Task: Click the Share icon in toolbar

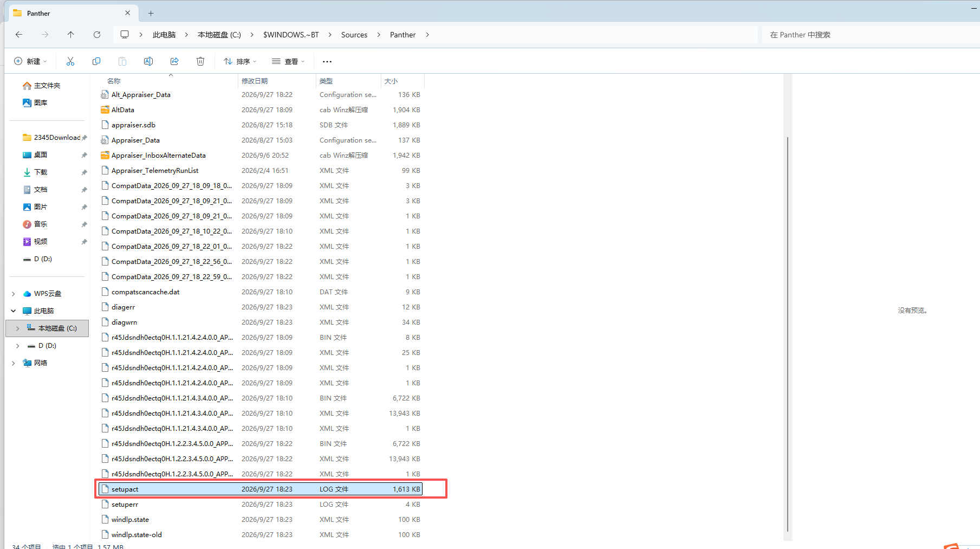Action: click(x=174, y=61)
